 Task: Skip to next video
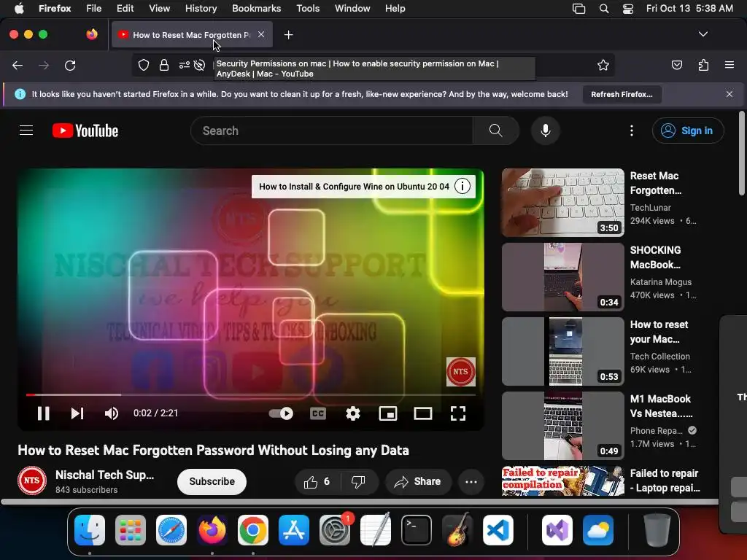point(77,413)
